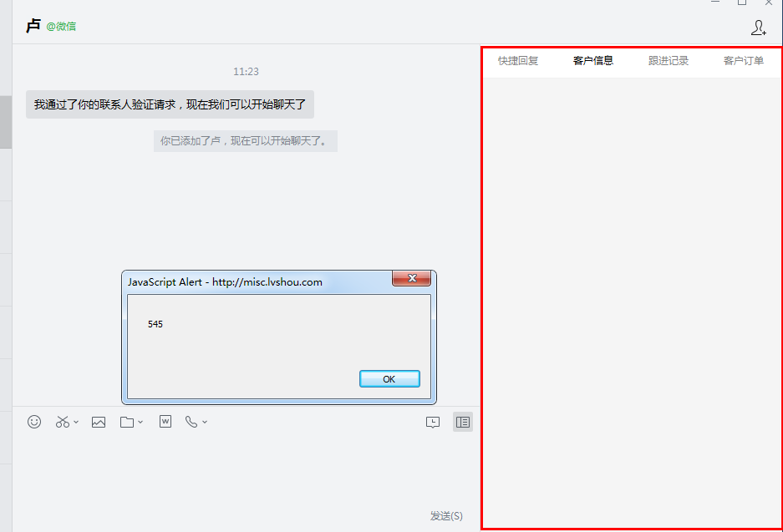Click the left chat list scrollbar
The image size is (783, 532).
tap(6, 122)
